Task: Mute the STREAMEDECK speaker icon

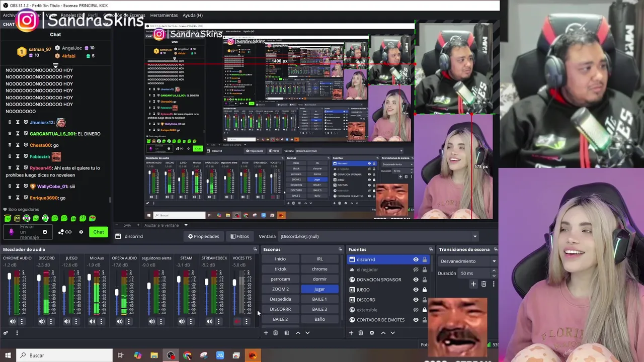Action: click(209, 321)
